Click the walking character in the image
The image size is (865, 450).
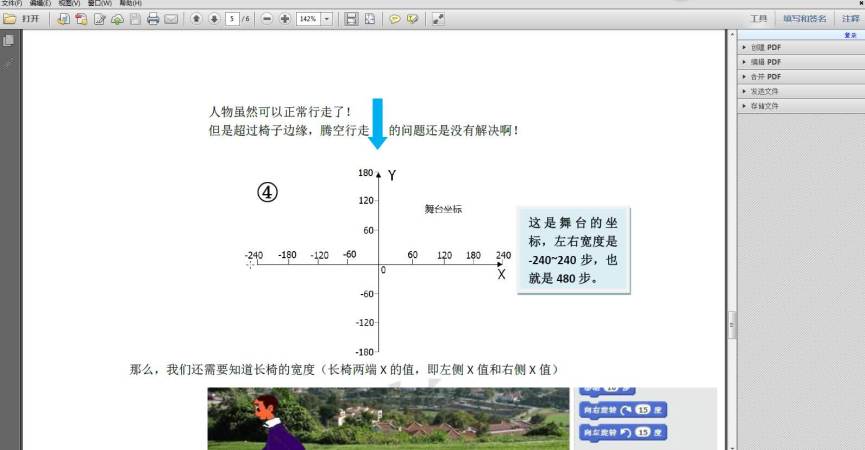(278, 422)
